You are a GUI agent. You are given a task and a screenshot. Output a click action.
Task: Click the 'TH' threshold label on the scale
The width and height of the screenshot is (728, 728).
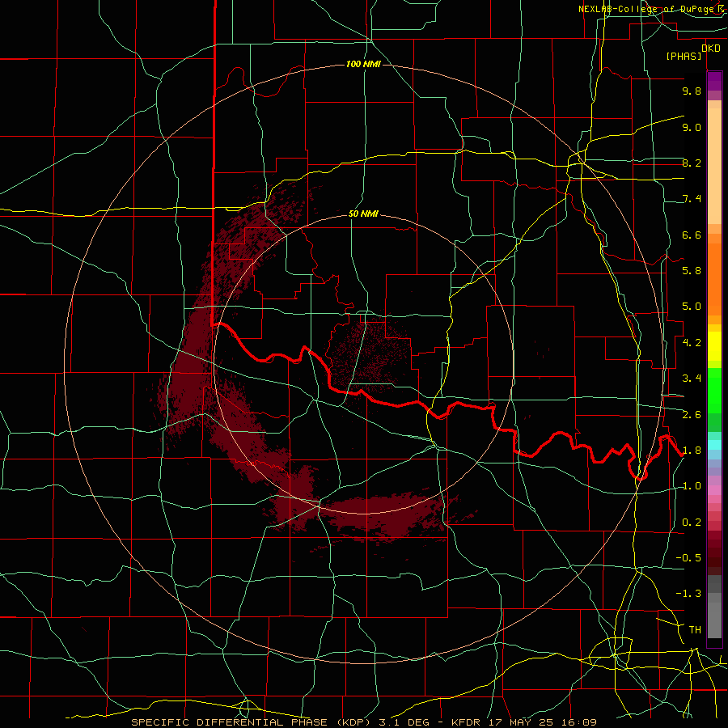point(695,630)
